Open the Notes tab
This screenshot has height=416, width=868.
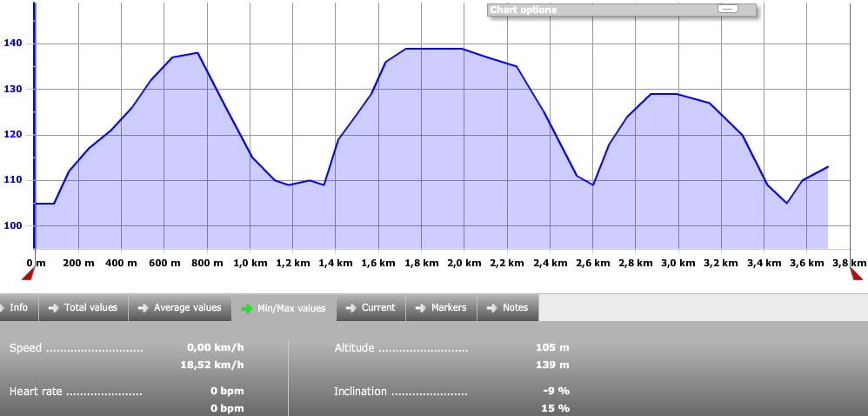[515, 308]
